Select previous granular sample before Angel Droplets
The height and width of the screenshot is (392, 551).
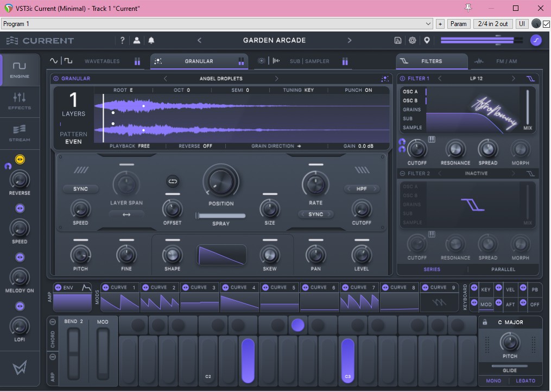coord(166,79)
